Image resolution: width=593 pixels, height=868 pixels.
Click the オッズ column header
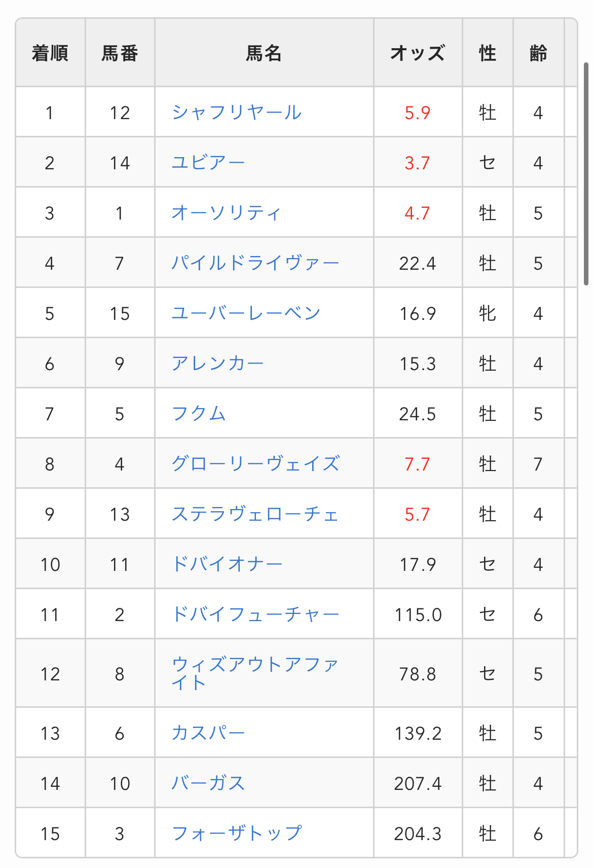click(x=418, y=53)
